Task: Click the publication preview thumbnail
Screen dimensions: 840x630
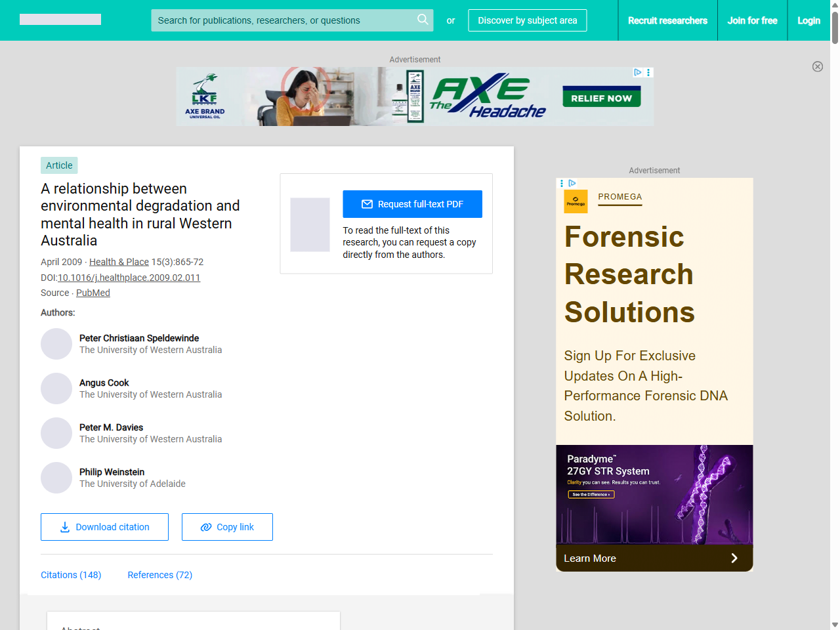Action: coord(310,224)
